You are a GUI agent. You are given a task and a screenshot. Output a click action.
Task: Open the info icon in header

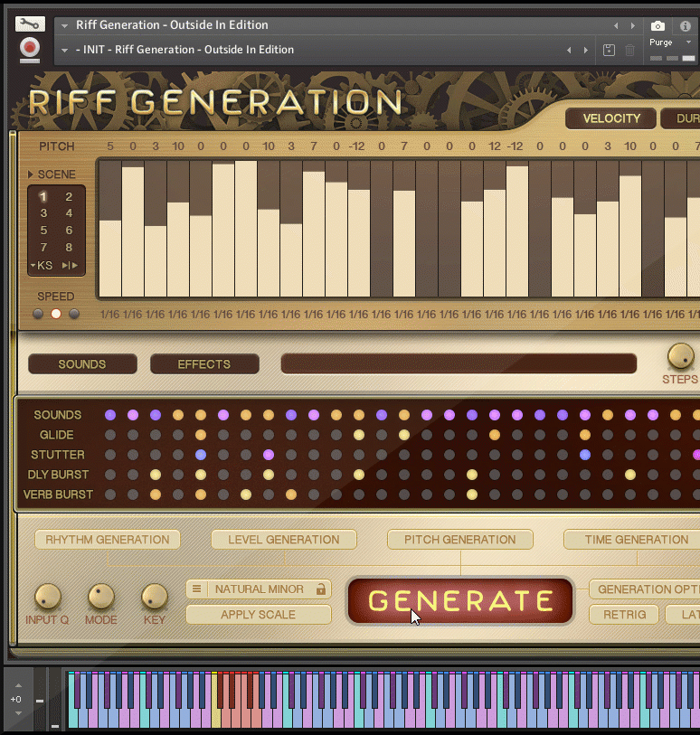click(x=685, y=26)
